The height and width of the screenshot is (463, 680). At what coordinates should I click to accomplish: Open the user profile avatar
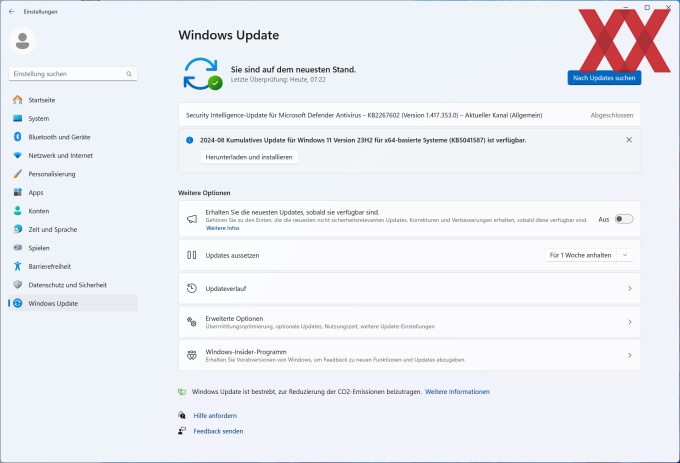(x=23, y=41)
